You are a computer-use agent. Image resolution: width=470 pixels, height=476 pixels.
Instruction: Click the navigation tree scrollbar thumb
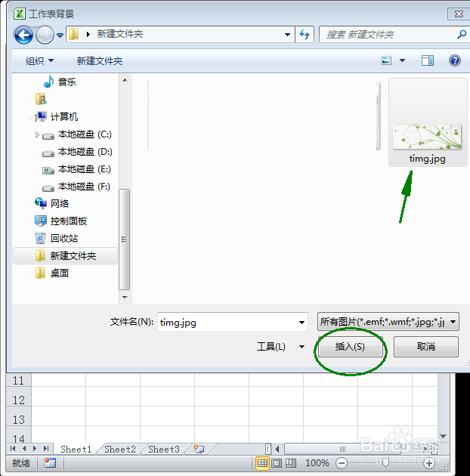pos(125,240)
